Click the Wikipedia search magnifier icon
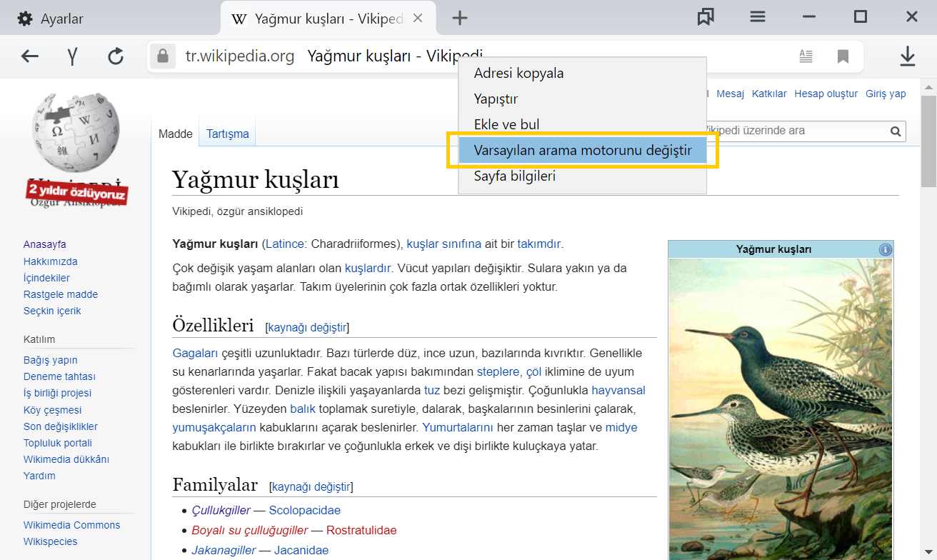The height and width of the screenshot is (560, 937). [896, 131]
